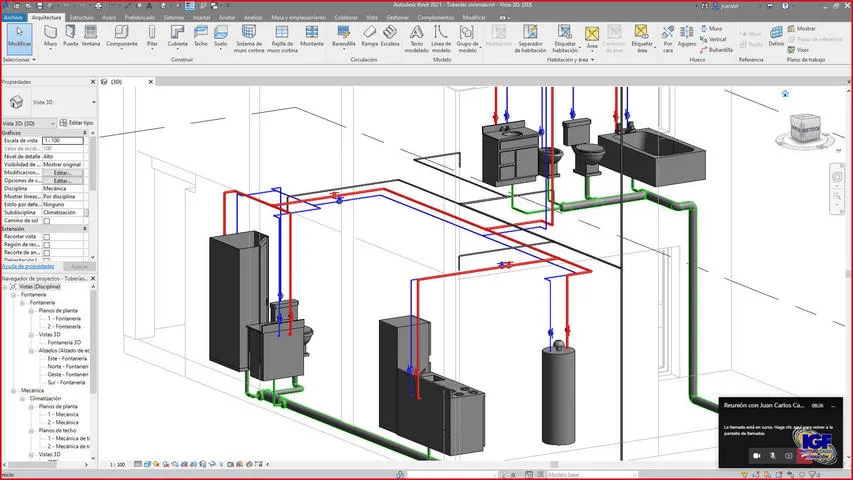This screenshot has width=853, height=480.
Task: Toggle the Recorte de anotación checkbox
Action: tap(47, 253)
